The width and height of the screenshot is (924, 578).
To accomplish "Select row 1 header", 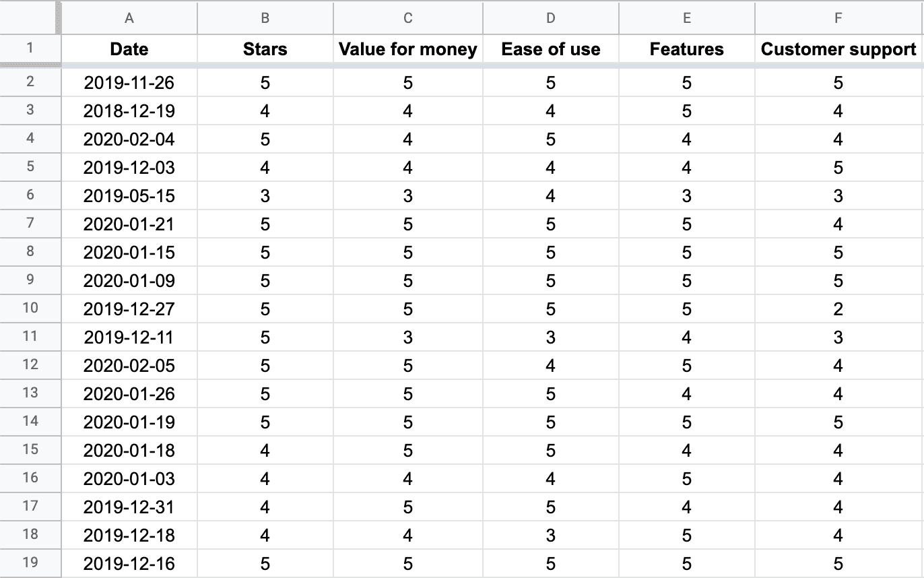I will click(x=30, y=49).
